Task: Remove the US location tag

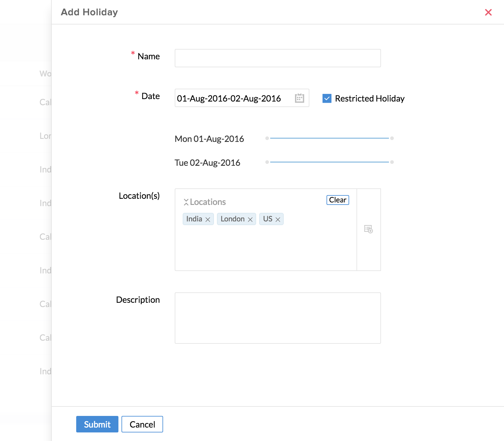Action: pyautogui.click(x=278, y=220)
